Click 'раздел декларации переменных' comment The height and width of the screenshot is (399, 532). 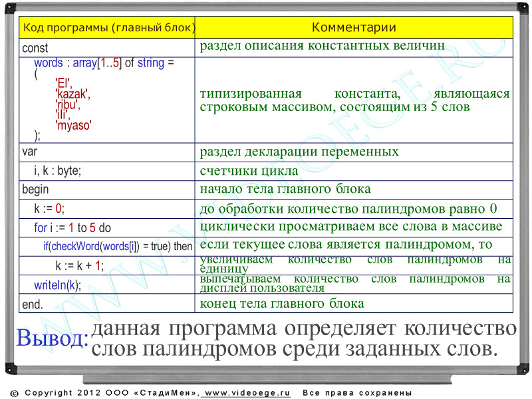(299, 152)
